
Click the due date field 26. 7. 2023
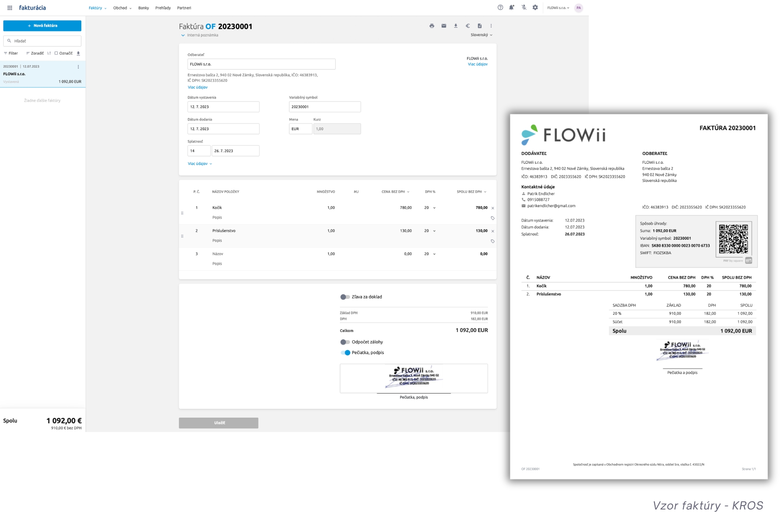[236, 151]
